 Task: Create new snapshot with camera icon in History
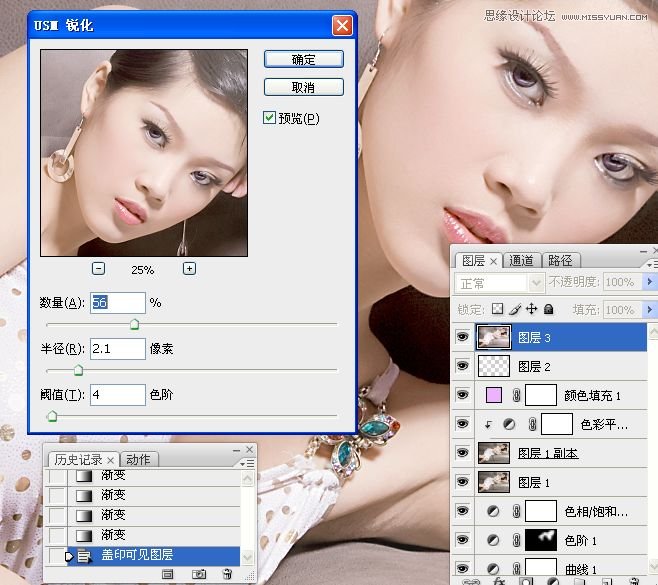(x=199, y=574)
